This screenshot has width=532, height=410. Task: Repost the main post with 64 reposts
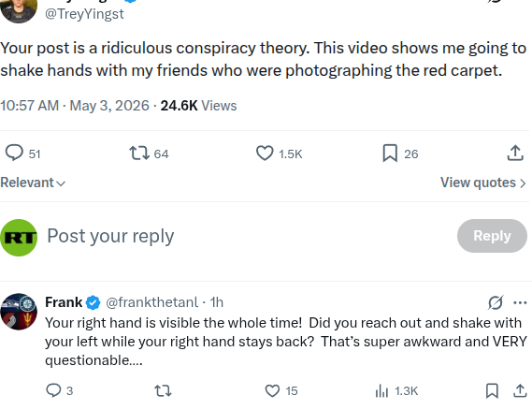point(149,154)
